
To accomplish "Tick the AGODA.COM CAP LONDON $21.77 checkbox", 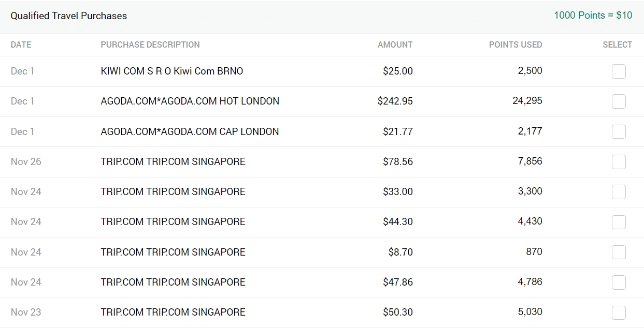I will (619, 132).
